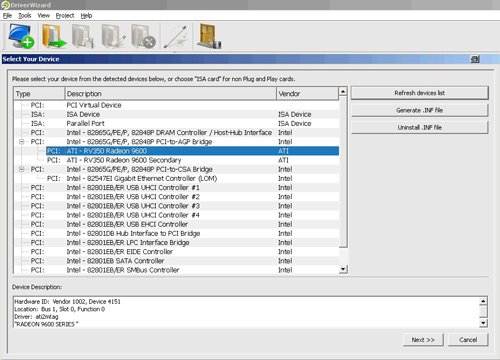500x360 pixels.
Task: Click the greyed delete document toolbar icon
Action: click(143, 36)
